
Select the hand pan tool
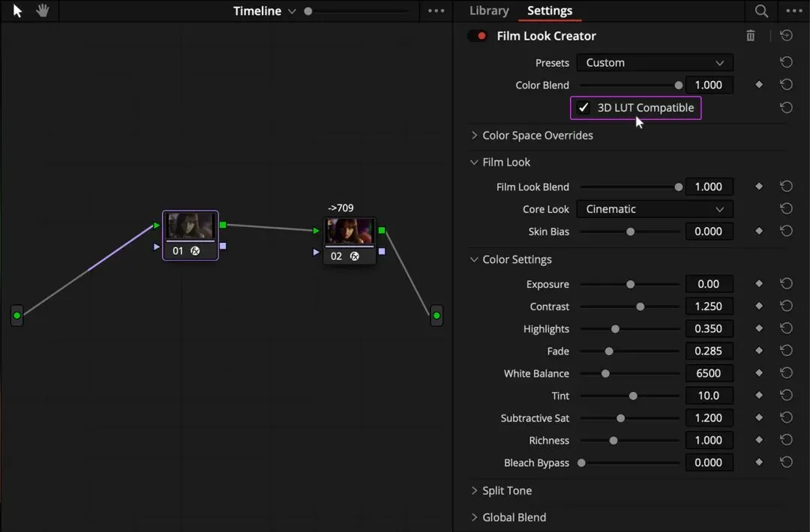(42, 10)
